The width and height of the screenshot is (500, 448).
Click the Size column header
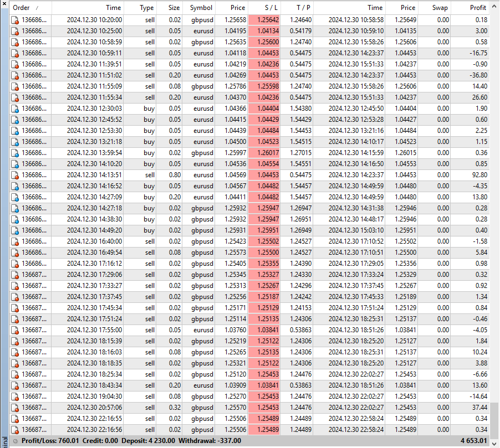(174, 8)
